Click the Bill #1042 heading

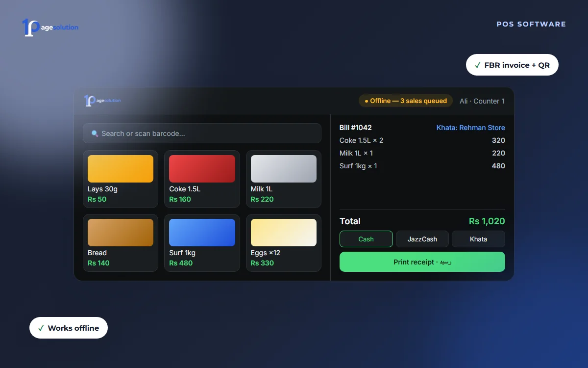click(356, 128)
